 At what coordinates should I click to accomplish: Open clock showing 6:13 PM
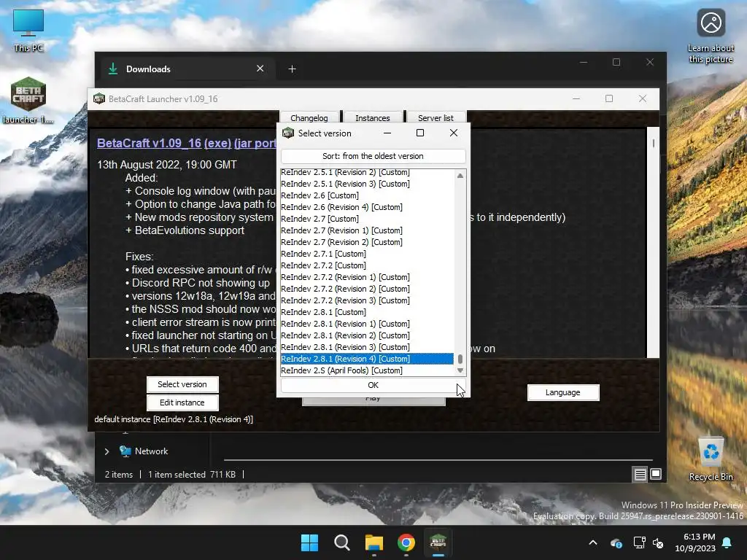[695, 542]
